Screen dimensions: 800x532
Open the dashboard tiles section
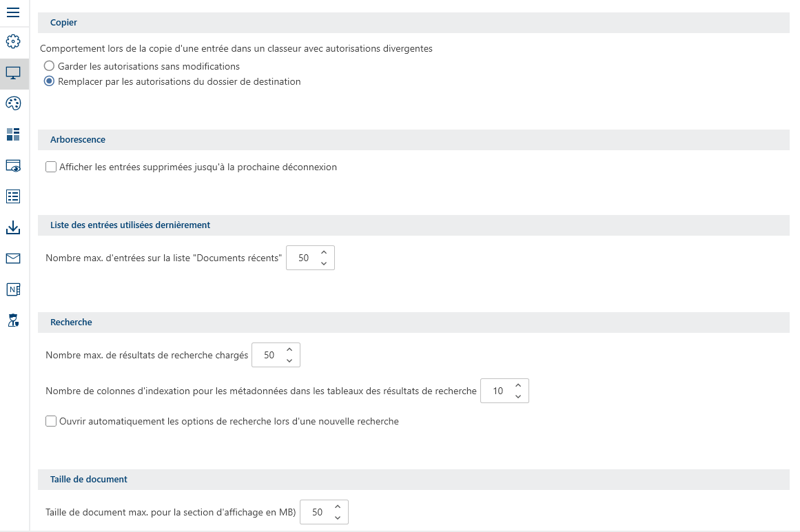click(x=12, y=134)
